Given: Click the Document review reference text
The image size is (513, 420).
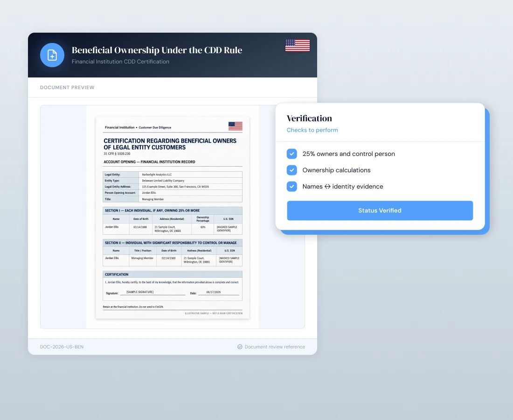Looking at the screenshot, I should click(275, 347).
